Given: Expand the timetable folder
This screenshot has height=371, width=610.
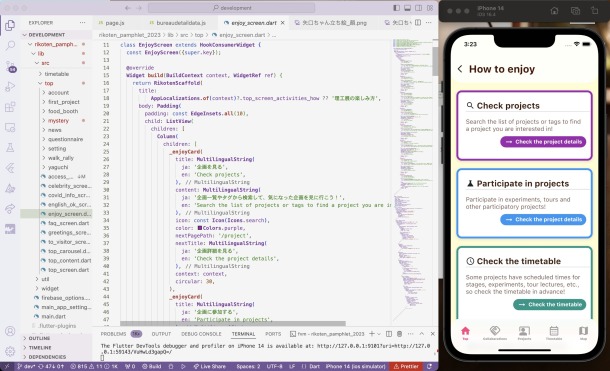Looking at the screenshot, I should coord(56,74).
